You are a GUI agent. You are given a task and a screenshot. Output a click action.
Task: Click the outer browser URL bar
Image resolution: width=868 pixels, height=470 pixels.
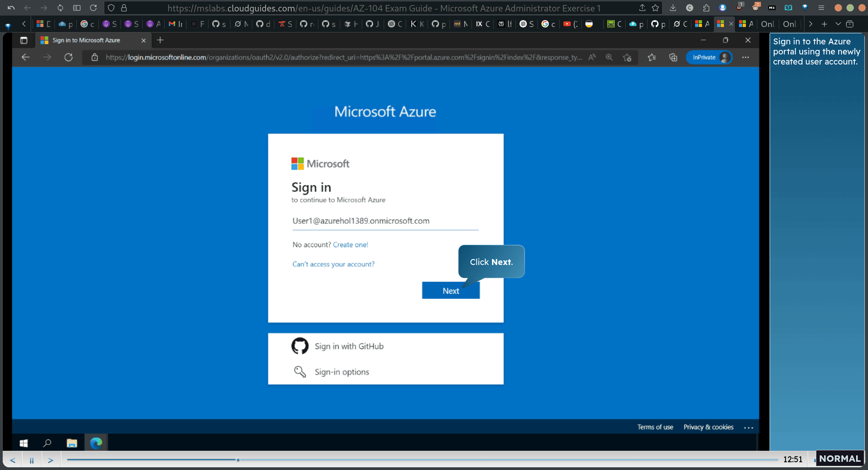pos(384,8)
